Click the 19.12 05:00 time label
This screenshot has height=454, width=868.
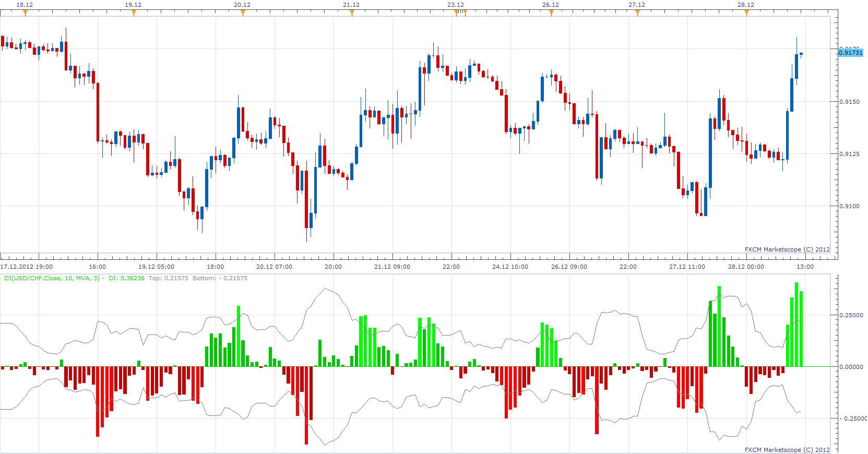156,267
